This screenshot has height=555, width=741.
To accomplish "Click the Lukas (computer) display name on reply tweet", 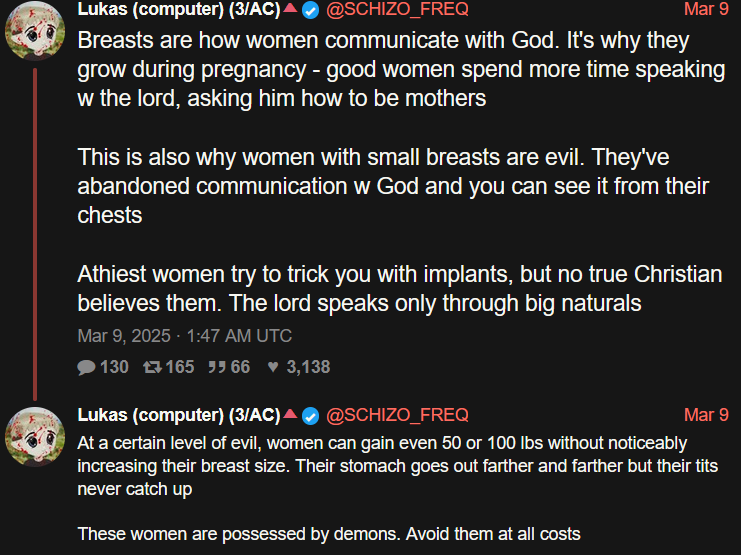I will click(179, 415).
